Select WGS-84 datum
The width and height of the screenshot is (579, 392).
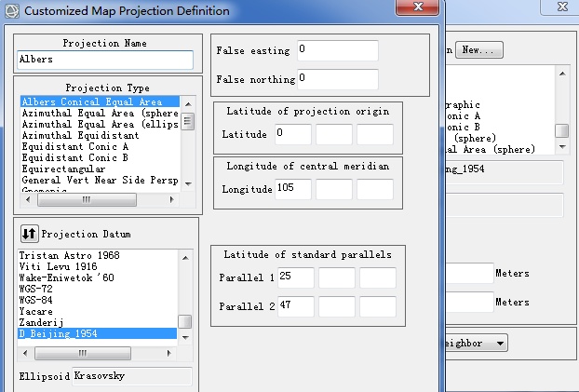coord(98,300)
